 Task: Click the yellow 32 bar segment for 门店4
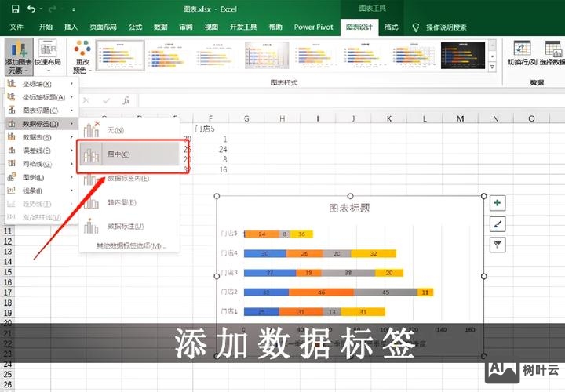click(374, 253)
